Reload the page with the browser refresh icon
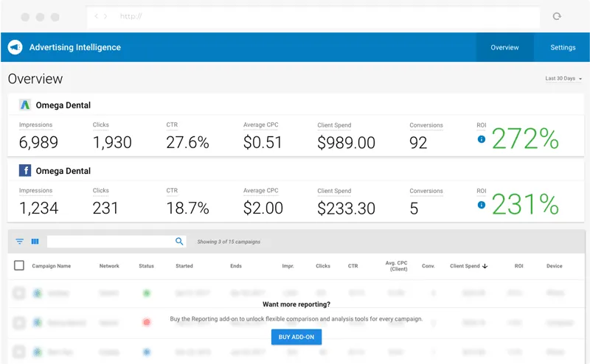This screenshot has width=590, height=364. coord(557,16)
